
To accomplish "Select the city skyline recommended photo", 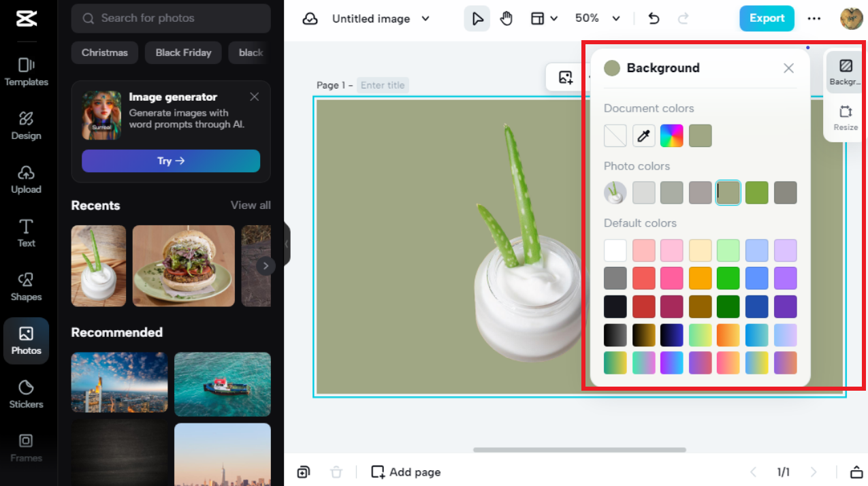I will (120, 383).
